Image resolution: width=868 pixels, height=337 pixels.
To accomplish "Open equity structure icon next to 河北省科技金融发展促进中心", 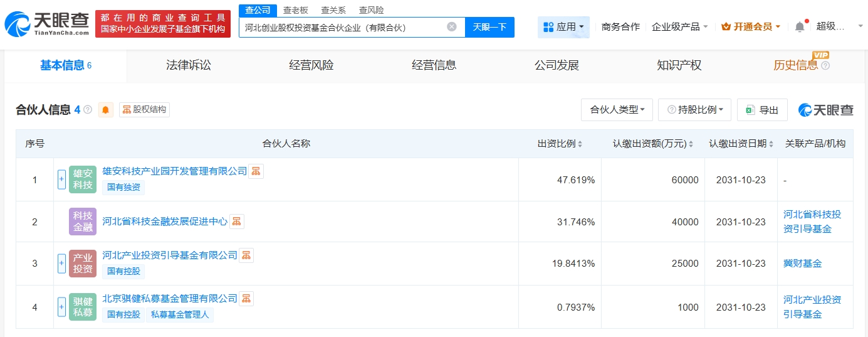I will point(236,222).
